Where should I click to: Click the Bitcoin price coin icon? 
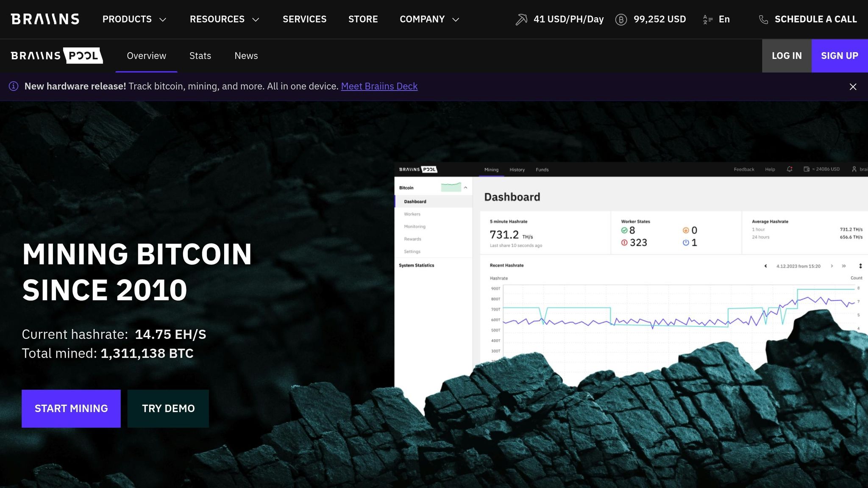[x=621, y=19]
